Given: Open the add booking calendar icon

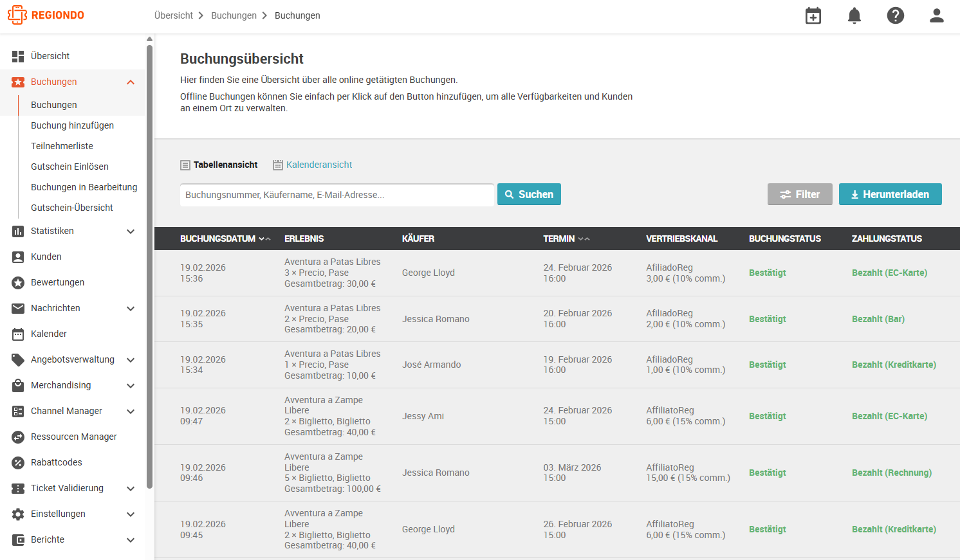Looking at the screenshot, I should [813, 15].
